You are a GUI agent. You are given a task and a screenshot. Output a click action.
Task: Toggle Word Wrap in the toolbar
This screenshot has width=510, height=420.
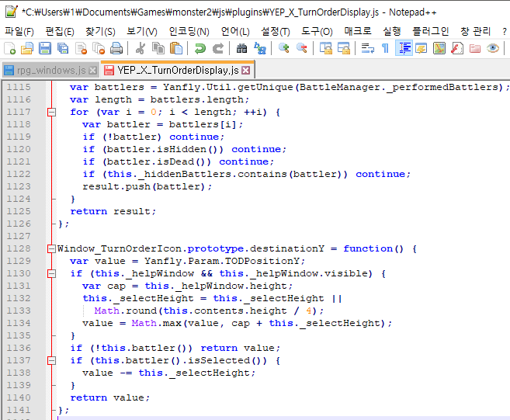367,48
